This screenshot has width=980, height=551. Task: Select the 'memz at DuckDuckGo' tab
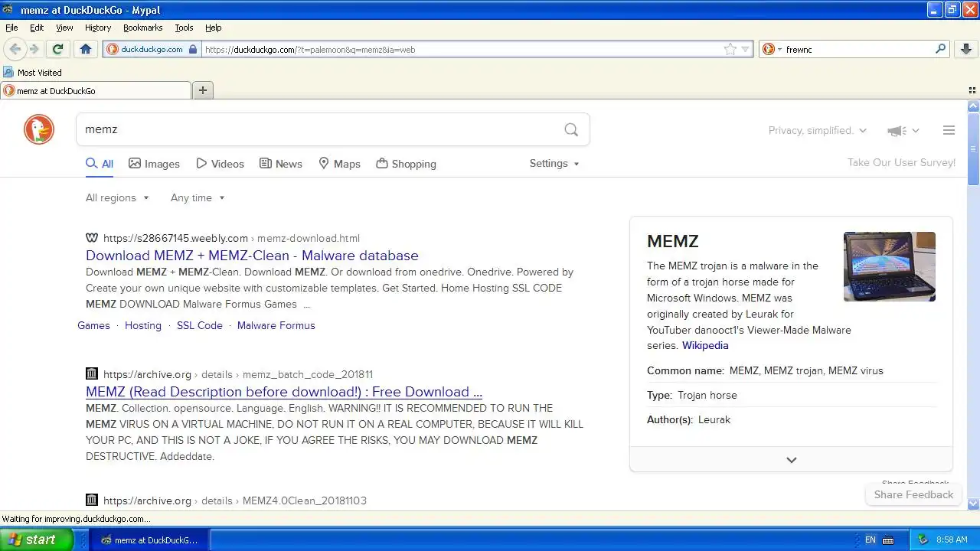(x=96, y=90)
